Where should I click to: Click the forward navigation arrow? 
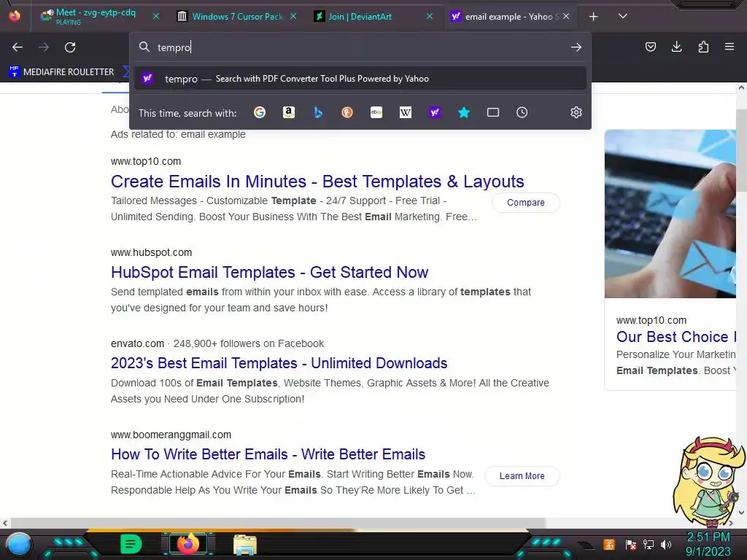click(44, 47)
